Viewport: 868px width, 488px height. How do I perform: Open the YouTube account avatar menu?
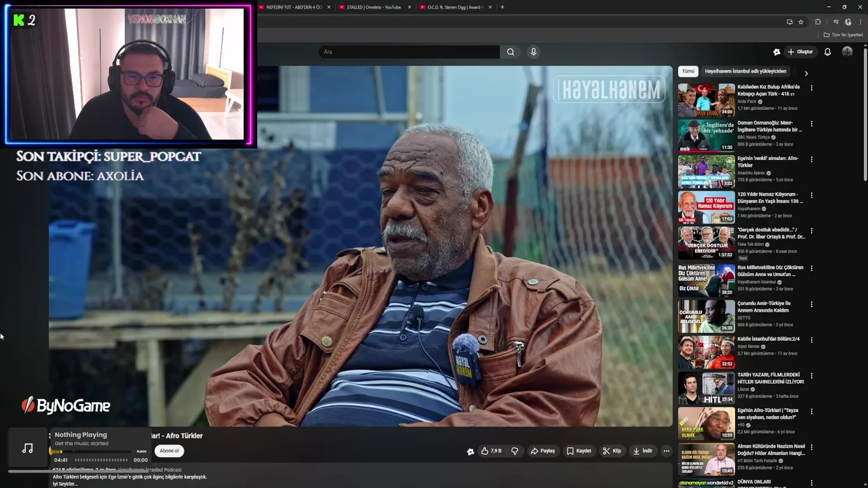847,52
